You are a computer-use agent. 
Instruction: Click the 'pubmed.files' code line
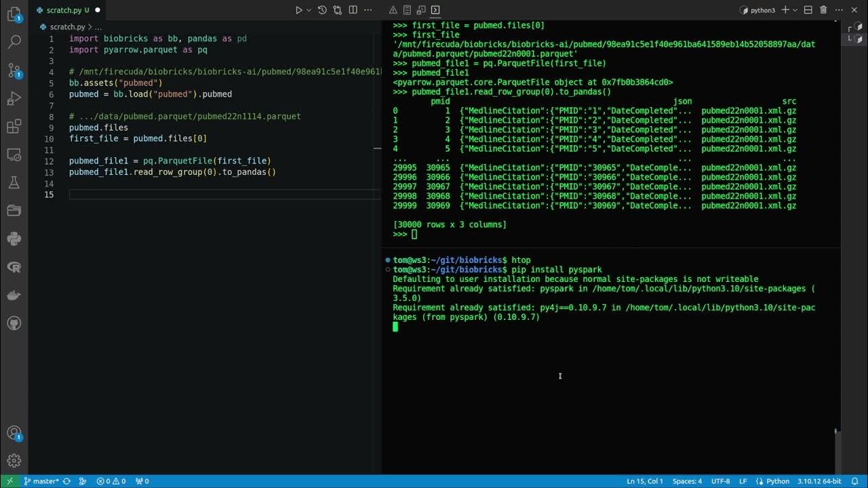pos(98,127)
